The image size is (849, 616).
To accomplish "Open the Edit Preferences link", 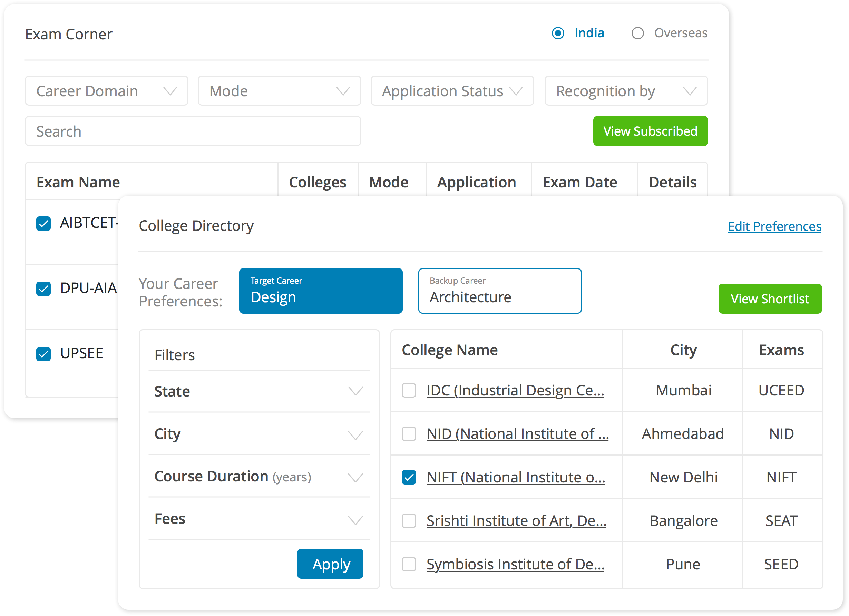I will [774, 226].
